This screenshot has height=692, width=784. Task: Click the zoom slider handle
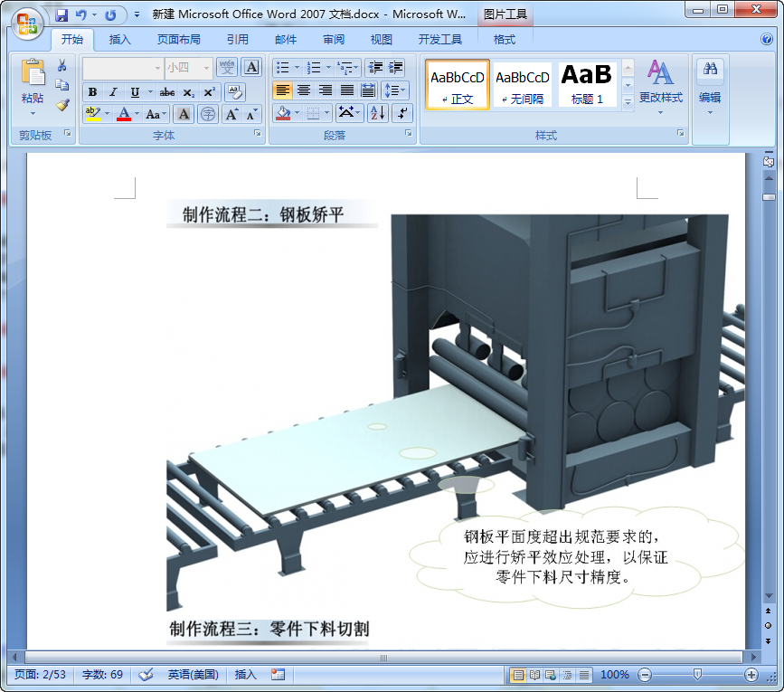point(697,675)
